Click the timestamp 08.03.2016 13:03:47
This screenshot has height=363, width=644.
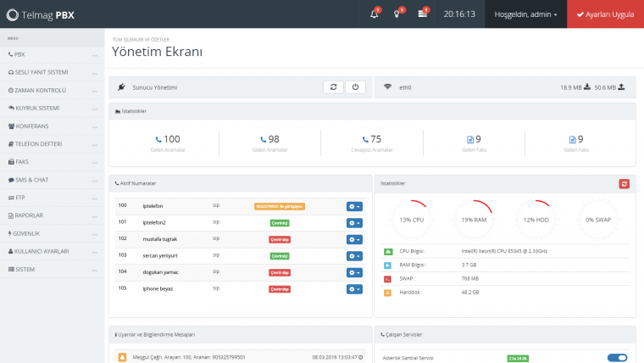coord(335,357)
